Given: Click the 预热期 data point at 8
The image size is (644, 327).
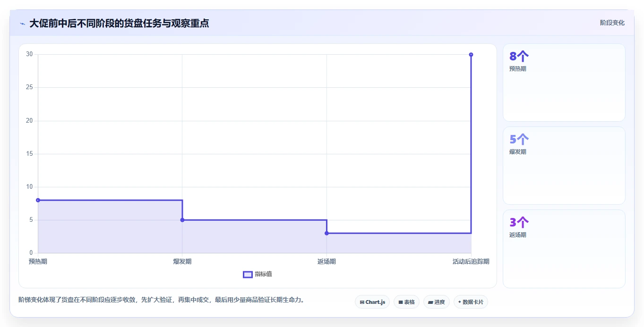Looking at the screenshot, I should 38,200.
